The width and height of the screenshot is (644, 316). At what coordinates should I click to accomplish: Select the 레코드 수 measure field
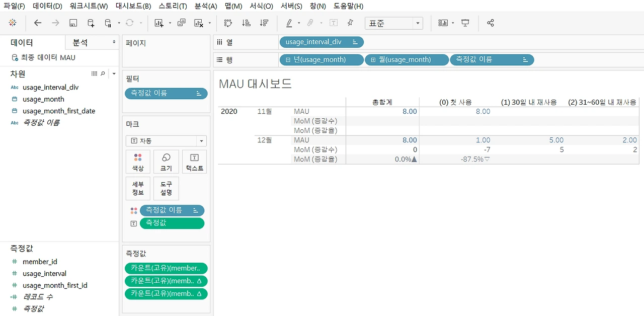(38, 297)
